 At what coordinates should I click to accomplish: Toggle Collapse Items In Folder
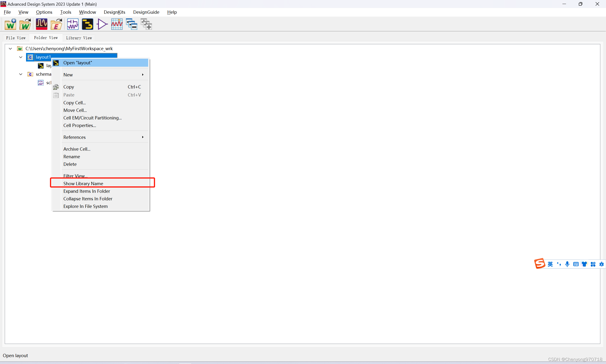click(x=88, y=199)
